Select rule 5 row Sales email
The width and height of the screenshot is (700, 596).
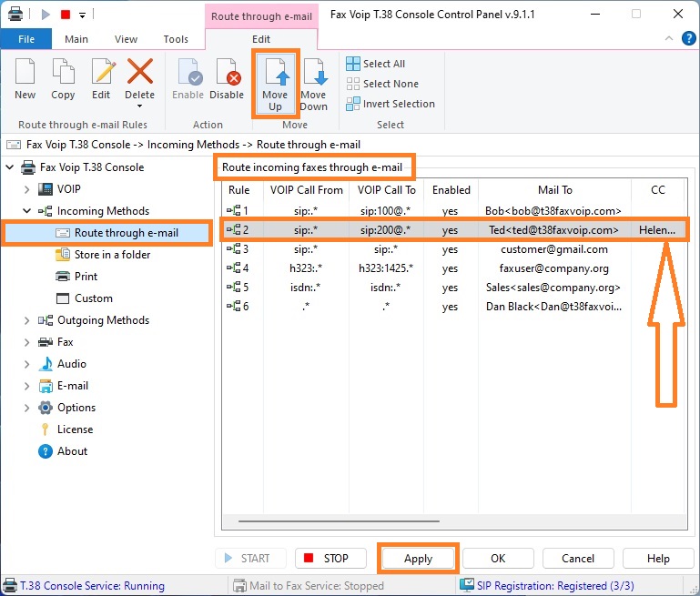click(x=454, y=288)
